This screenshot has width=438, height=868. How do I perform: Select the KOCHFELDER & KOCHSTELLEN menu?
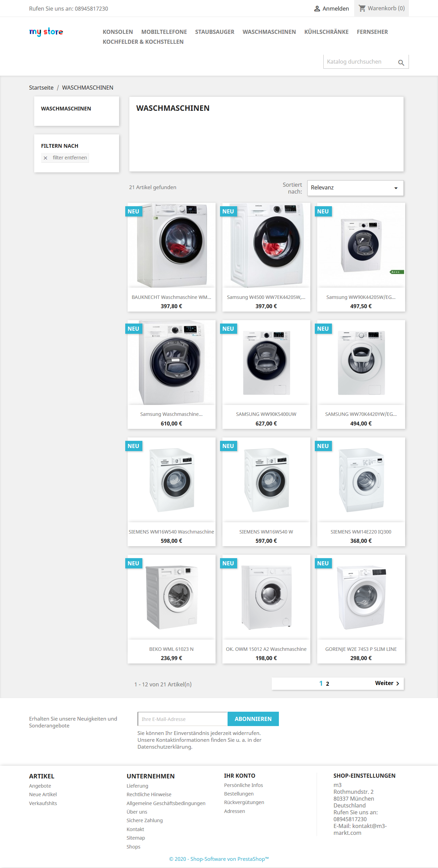pyautogui.click(x=143, y=42)
